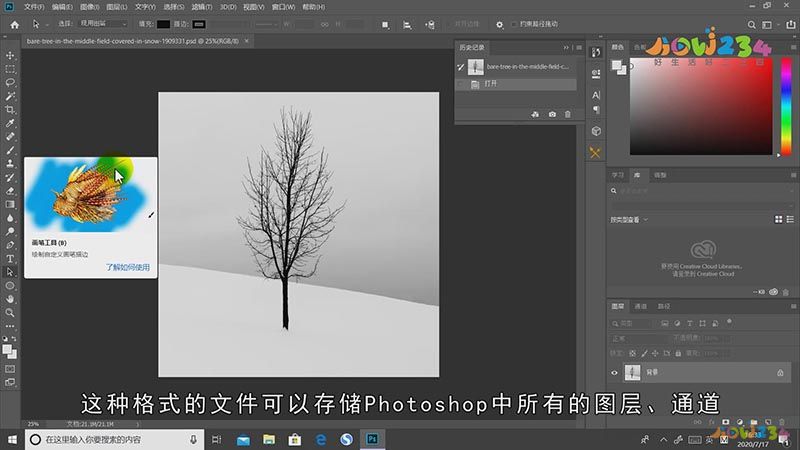Open the collapsed Character panel icon
Screen dimensions: 800x450
(595, 95)
